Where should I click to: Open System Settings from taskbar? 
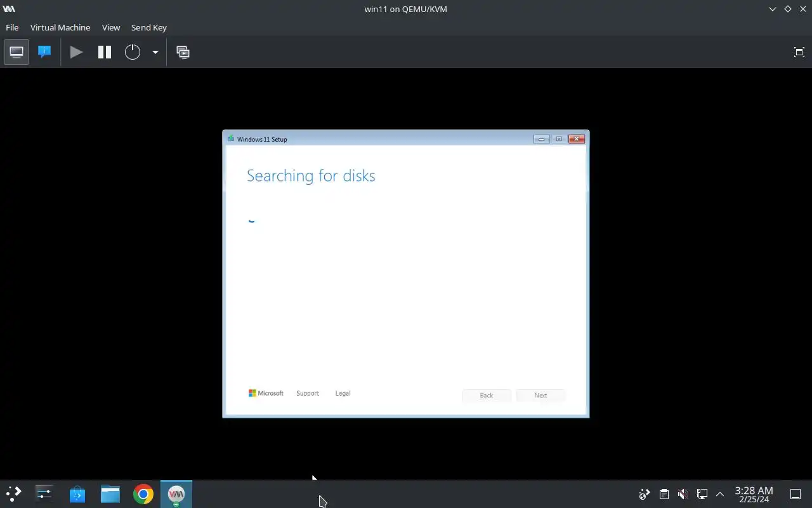44,494
